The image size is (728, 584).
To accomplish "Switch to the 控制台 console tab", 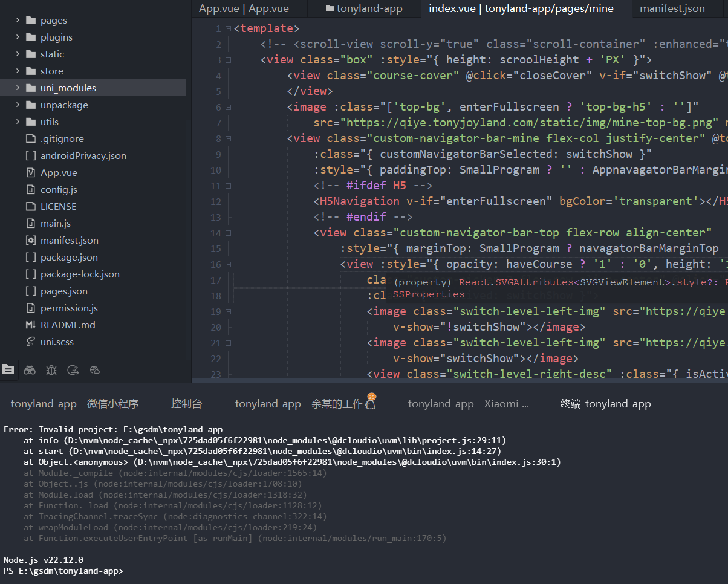I will [x=186, y=404].
